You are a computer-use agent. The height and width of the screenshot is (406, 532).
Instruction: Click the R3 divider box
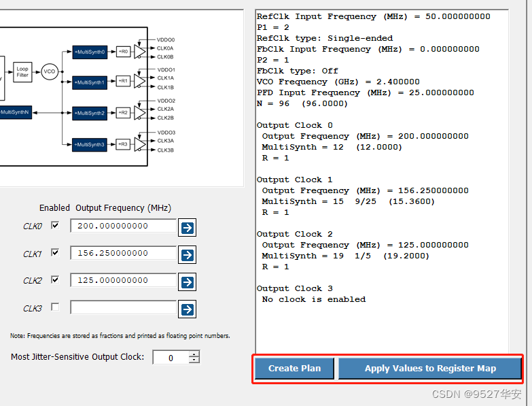[x=123, y=144]
